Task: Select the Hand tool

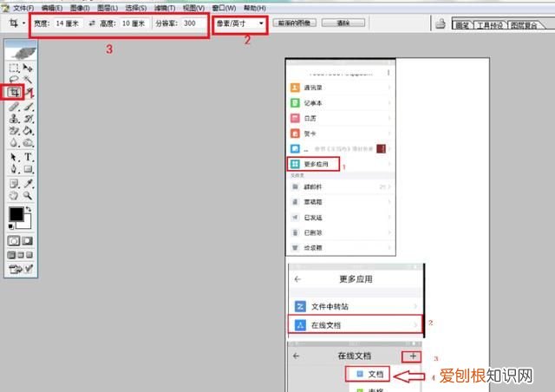Action: point(14,195)
